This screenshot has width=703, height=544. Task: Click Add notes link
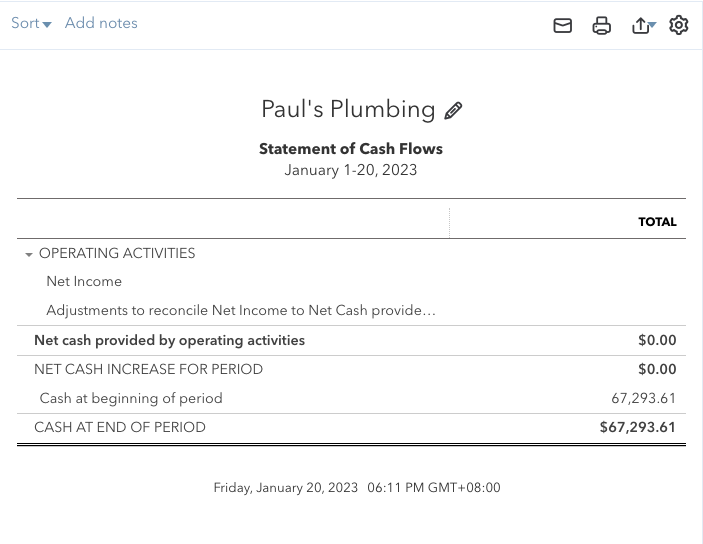coord(101,23)
